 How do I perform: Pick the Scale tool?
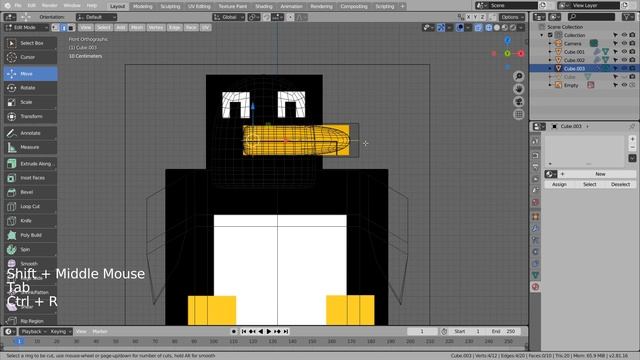[x=31, y=102]
